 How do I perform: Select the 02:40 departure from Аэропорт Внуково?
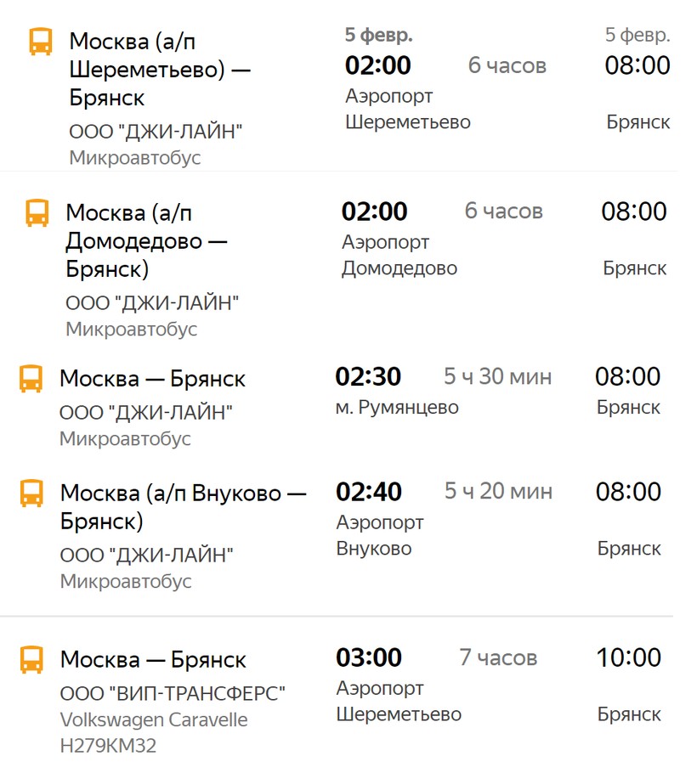369,492
